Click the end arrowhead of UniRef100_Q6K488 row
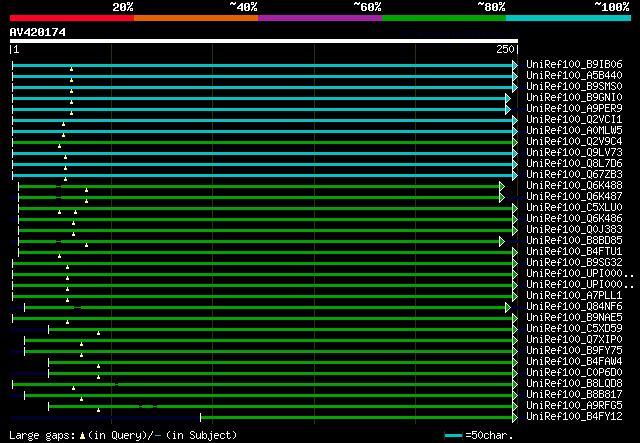The height and width of the screenshot is (443, 640). tap(502, 187)
